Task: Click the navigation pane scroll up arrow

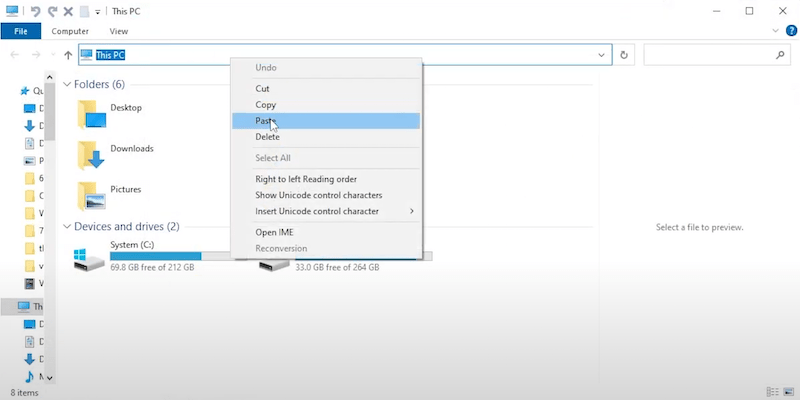Action: [x=49, y=77]
